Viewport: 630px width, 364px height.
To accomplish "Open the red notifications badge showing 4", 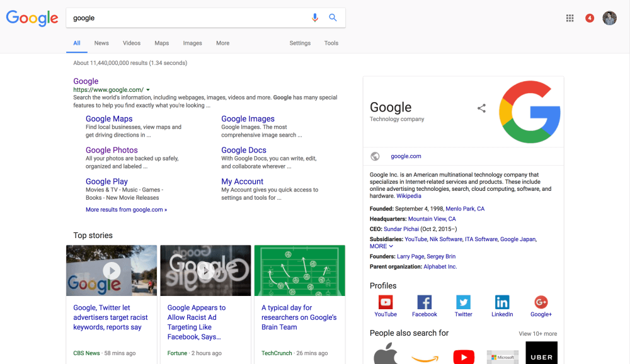I will (590, 18).
